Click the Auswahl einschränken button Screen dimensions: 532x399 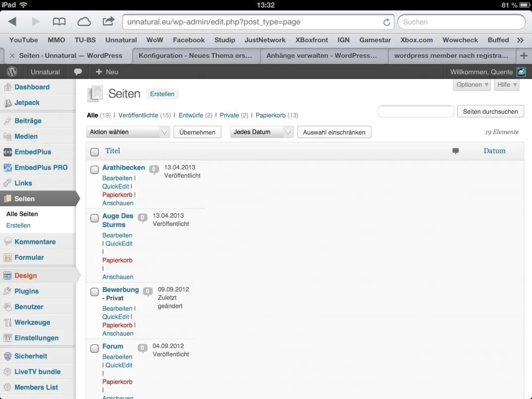[x=334, y=132]
